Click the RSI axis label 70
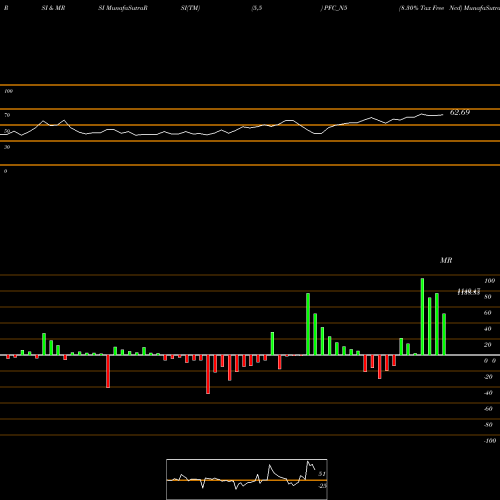Image resolution: width=500 pixels, height=500 pixels. [x=7, y=115]
